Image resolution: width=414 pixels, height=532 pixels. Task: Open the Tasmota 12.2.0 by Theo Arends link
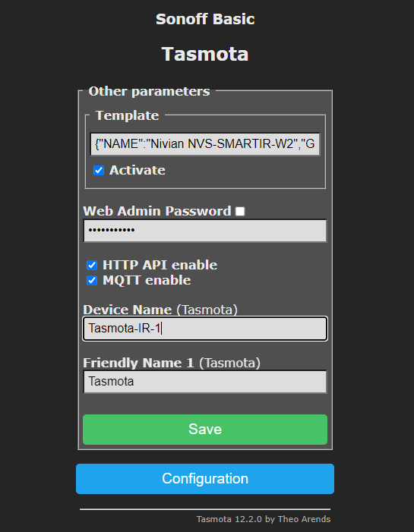tap(263, 519)
